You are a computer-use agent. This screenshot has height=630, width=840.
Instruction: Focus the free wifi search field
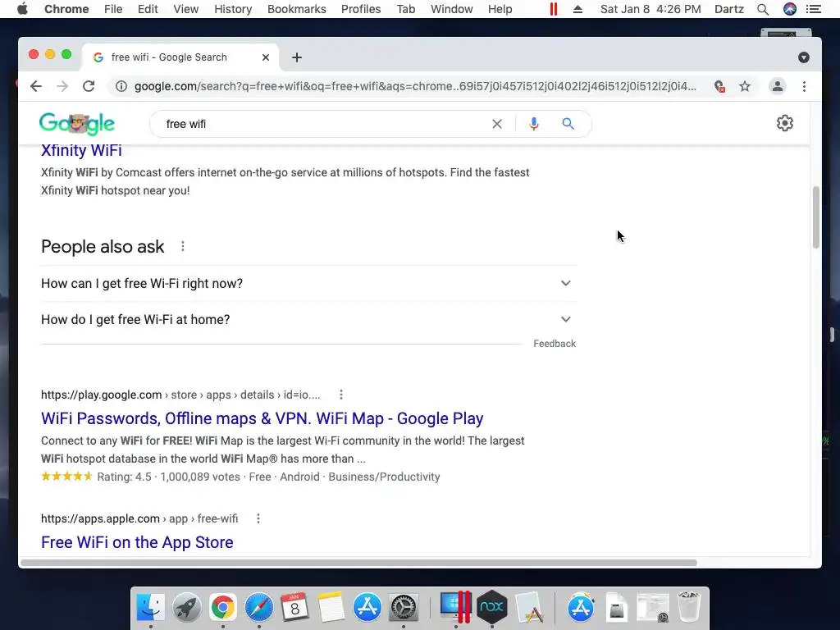coord(322,125)
